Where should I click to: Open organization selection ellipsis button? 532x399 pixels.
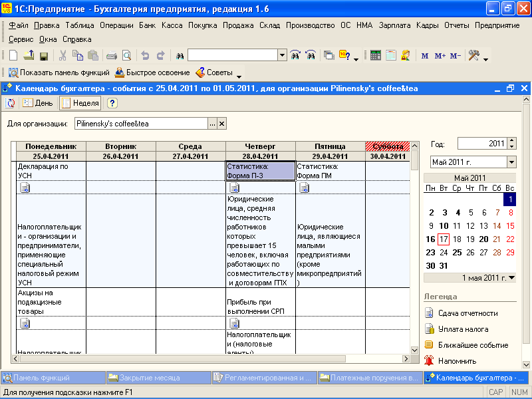point(212,124)
